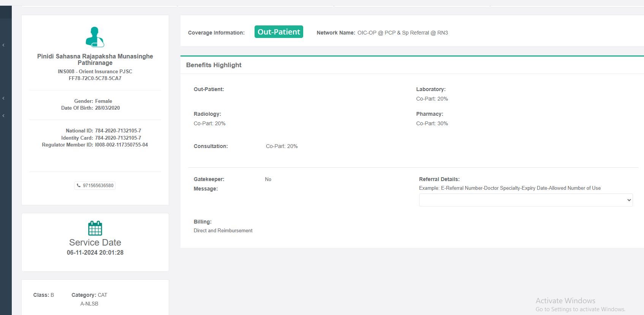
Task: Click the Service Date calendar icon
Action: (x=95, y=228)
